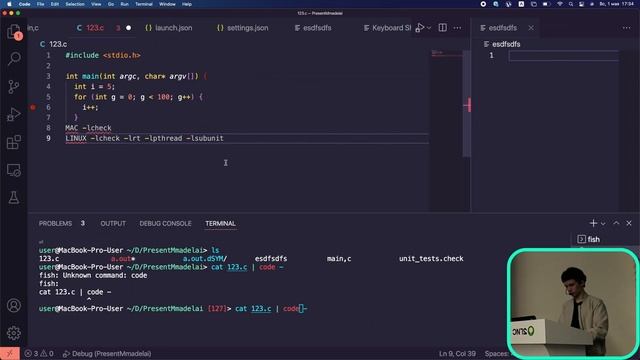Open the Extensions view

13,142
